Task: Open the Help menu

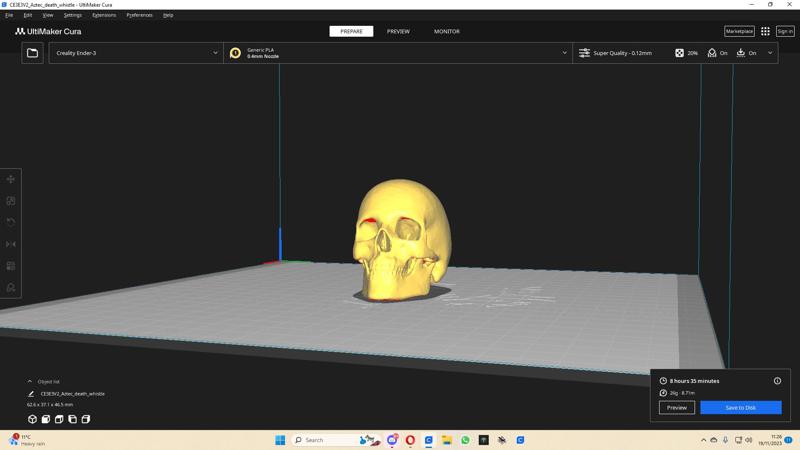Action: [x=168, y=15]
